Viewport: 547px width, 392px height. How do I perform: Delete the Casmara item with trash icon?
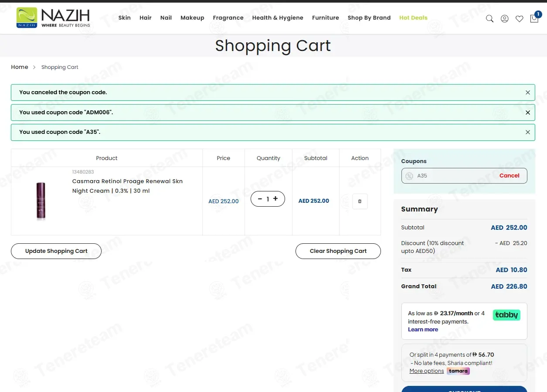pos(360,201)
